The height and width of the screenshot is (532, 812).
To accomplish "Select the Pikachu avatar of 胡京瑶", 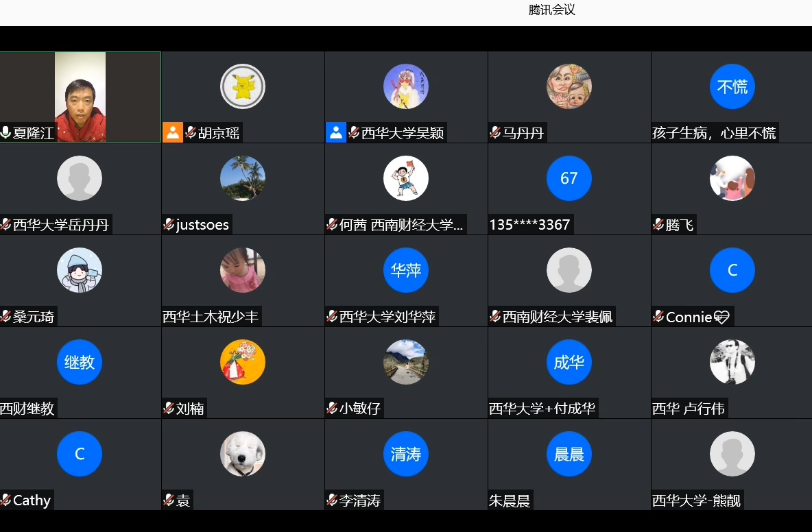I will click(x=243, y=86).
